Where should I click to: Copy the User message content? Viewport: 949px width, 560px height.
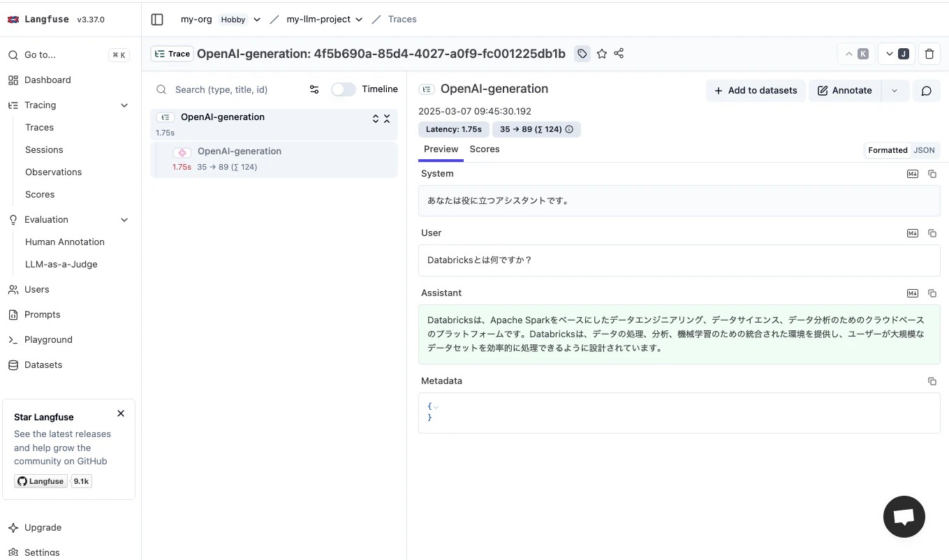[x=932, y=233]
